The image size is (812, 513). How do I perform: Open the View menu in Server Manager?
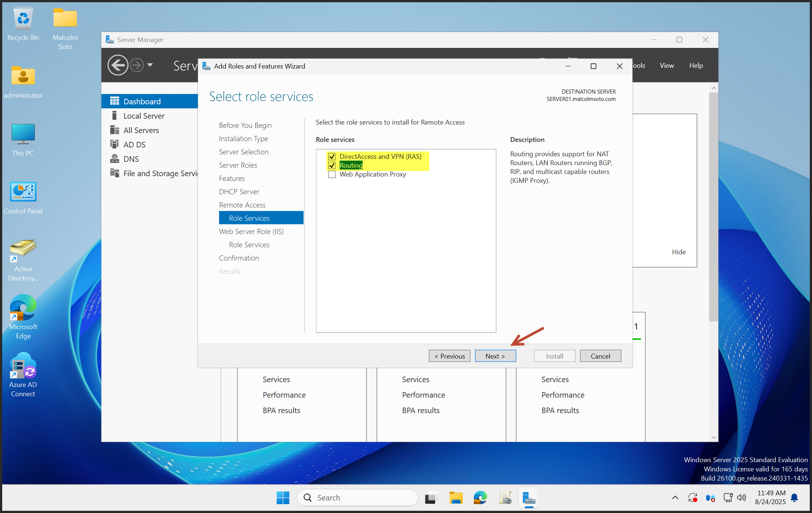click(x=666, y=65)
